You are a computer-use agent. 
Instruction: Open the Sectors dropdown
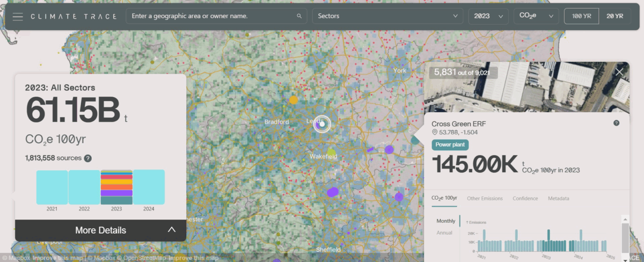387,16
